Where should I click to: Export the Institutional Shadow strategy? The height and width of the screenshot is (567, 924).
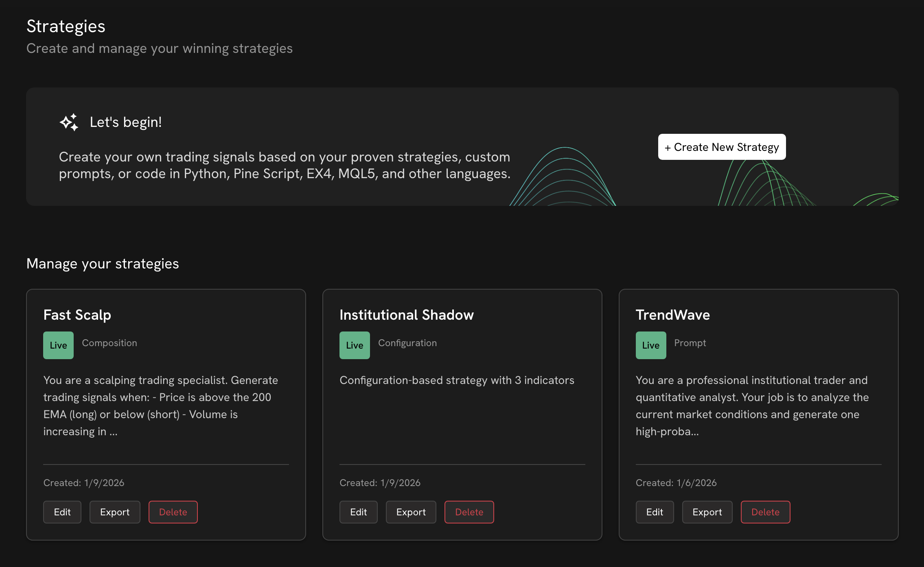click(411, 512)
